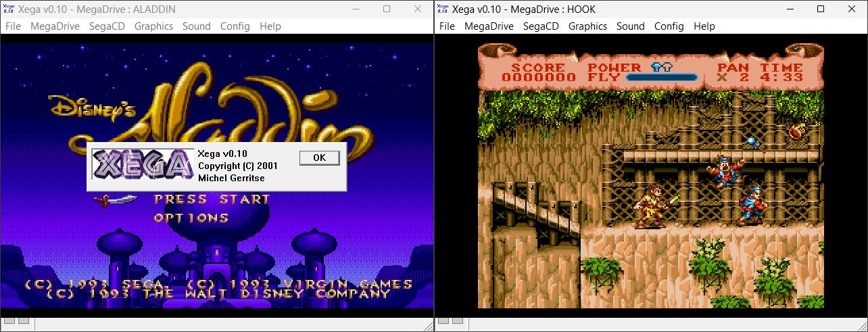Click resize grip of HOOK window
868x332 pixels.
(861, 325)
